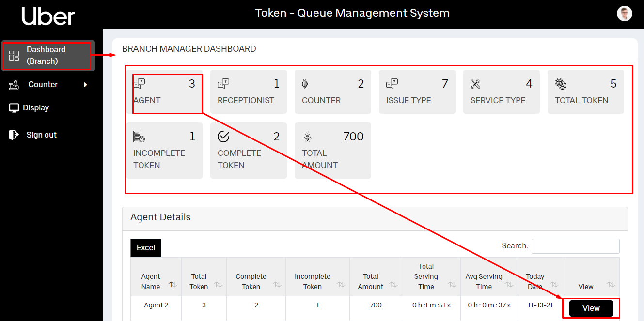Click the Service Type tools icon
The height and width of the screenshot is (321, 644).
(x=475, y=84)
